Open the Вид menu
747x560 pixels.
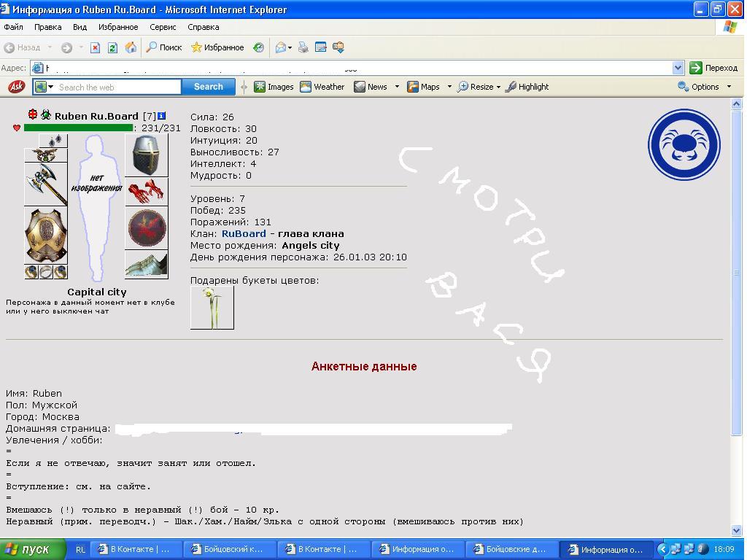click(x=80, y=27)
